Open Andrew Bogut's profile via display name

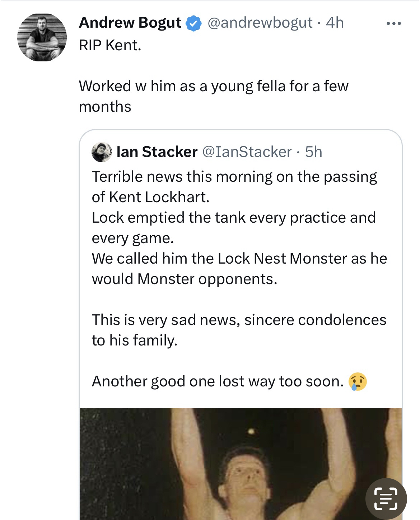pyautogui.click(x=130, y=23)
